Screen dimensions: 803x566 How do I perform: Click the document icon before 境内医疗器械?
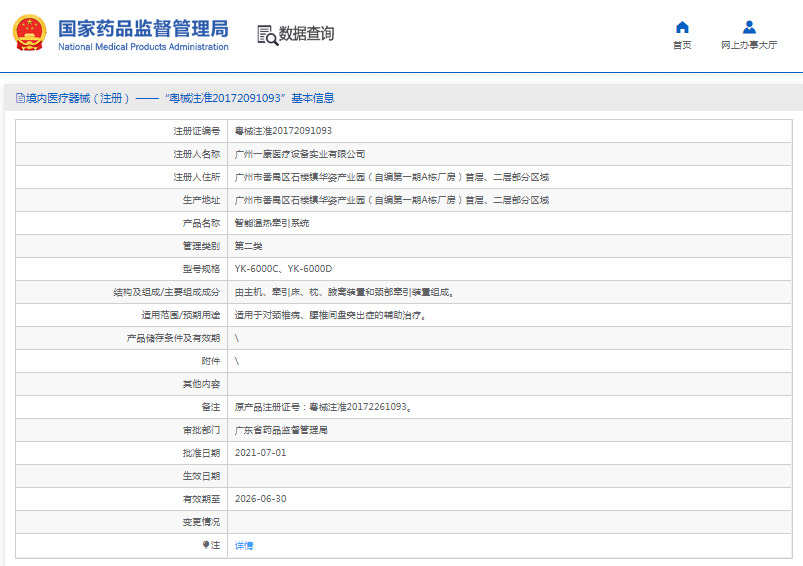pos(20,98)
